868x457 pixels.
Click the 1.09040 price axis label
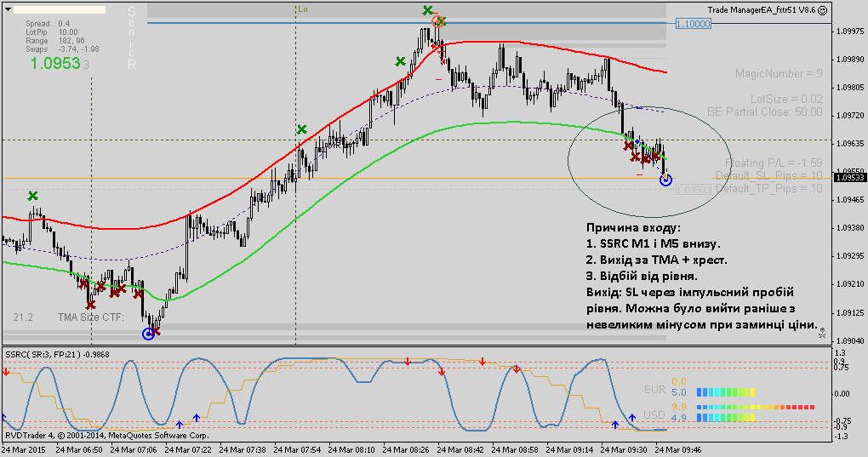(850, 340)
